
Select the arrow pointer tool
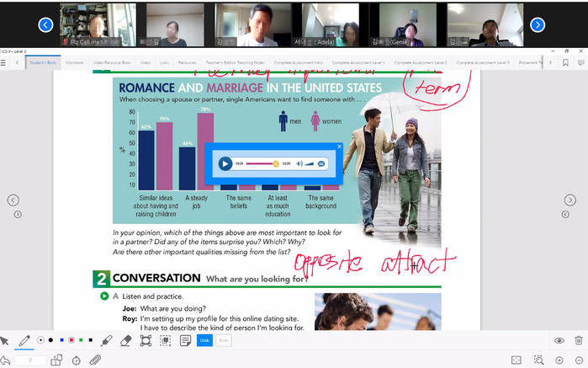(x=5, y=340)
